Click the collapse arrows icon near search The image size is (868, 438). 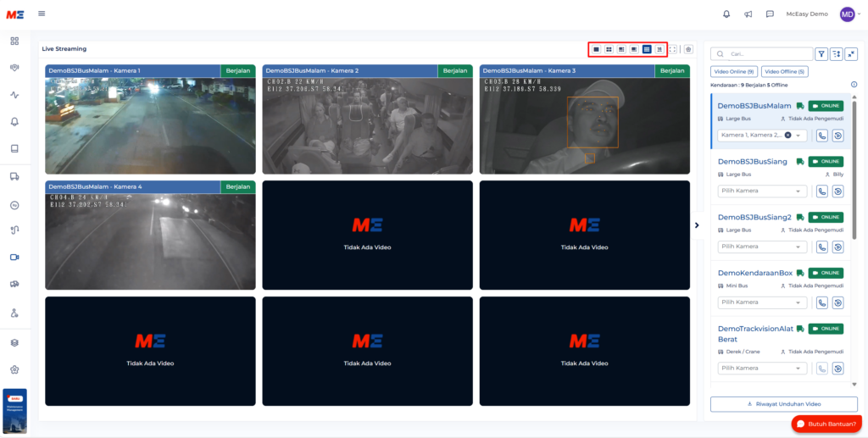coord(851,53)
